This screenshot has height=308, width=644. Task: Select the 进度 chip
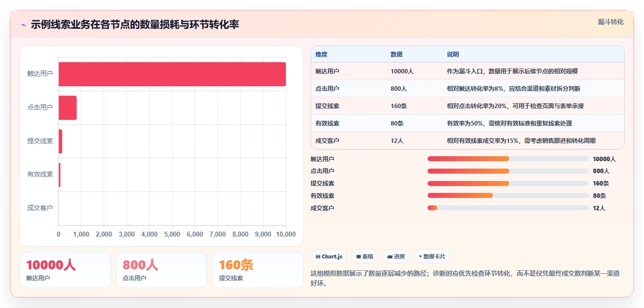[x=396, y=256]
